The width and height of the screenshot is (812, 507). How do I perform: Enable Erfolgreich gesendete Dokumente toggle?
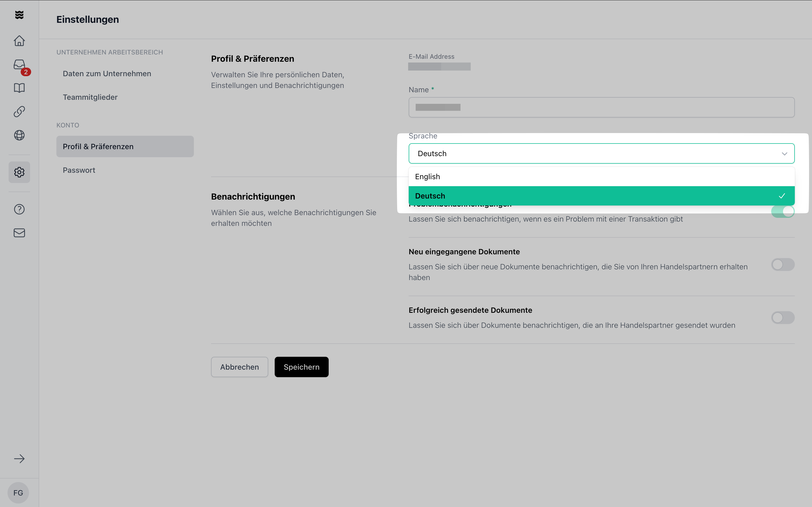pyautogui.click(x=782, y=318)
